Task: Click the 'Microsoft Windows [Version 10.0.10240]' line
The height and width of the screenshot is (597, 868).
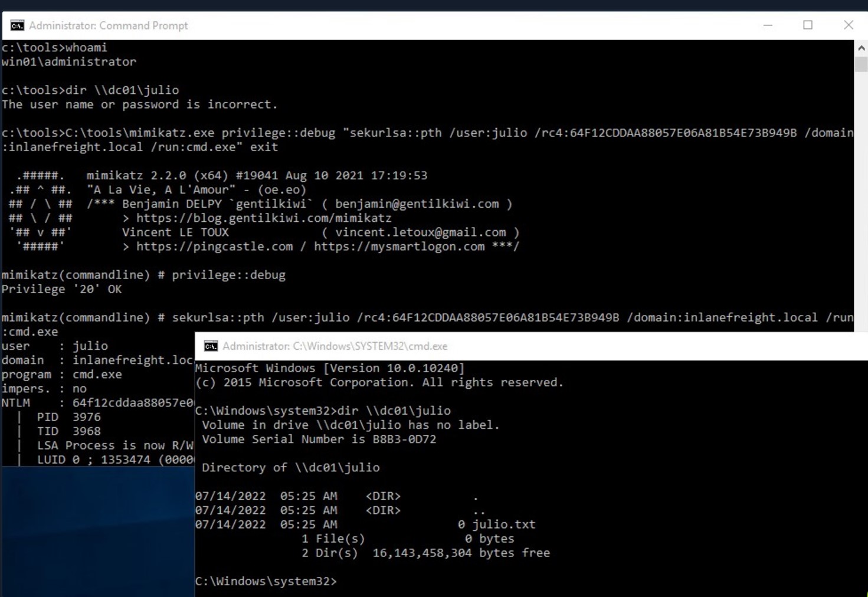Action: [330, 368]
